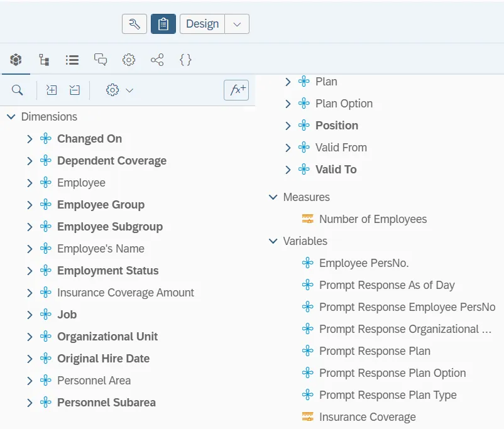
Task: Open the comments speech bubble tab
Action: [101, 60]
